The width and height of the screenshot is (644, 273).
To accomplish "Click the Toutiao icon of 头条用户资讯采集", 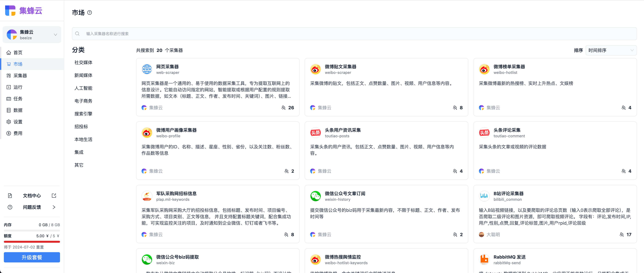I will point(315,133).
